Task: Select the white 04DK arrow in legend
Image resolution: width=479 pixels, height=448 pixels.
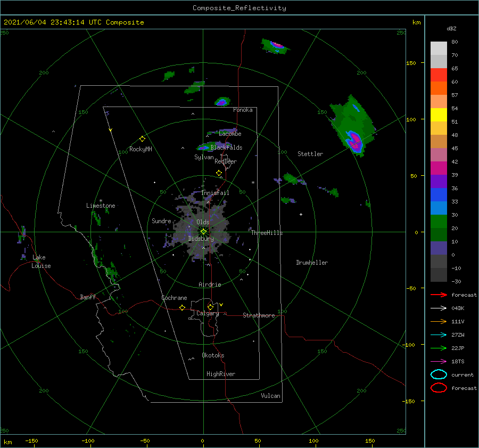Action: [439, 308]
